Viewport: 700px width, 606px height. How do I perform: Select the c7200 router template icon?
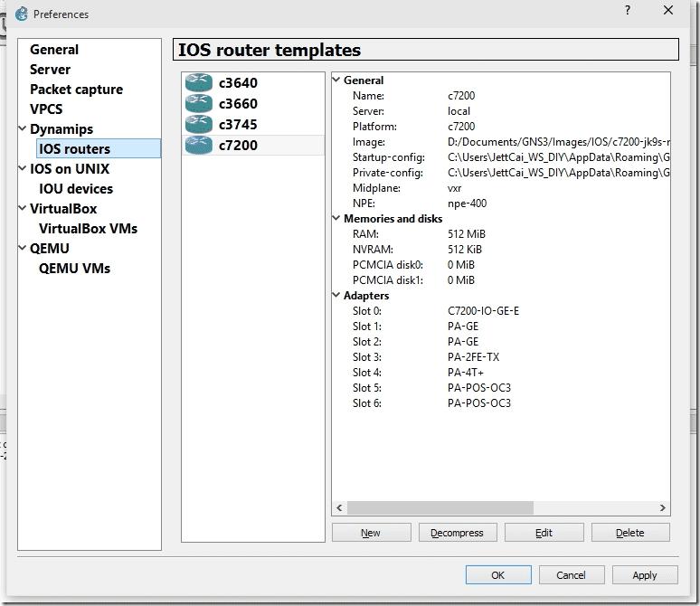coord(198,146)
